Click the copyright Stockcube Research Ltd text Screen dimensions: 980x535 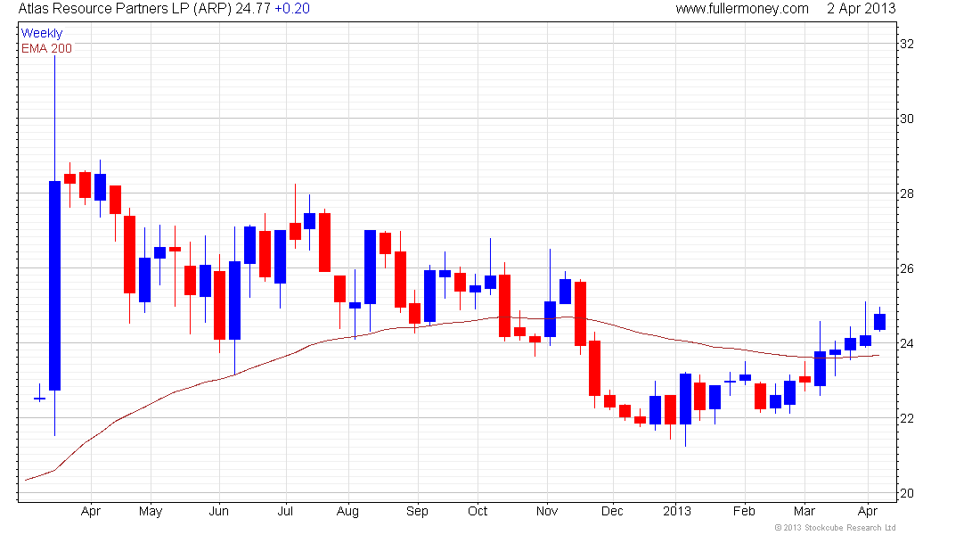pyautogui.click(x=835, y=528)
